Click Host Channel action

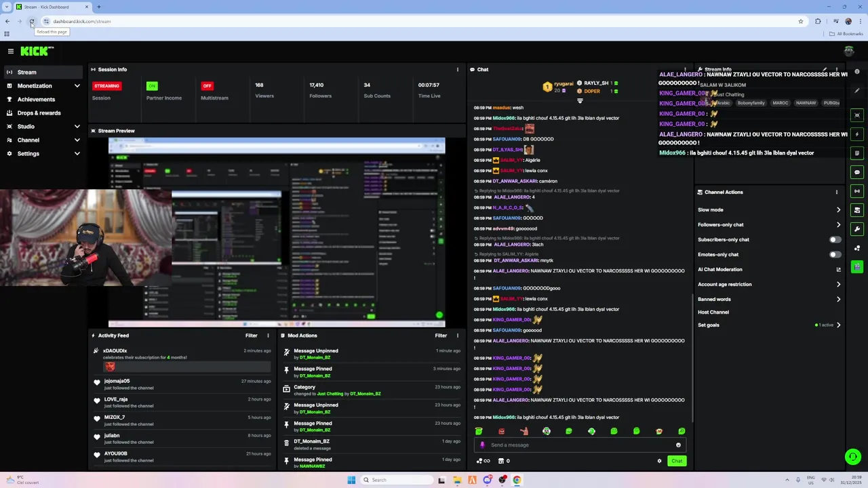pos(713,312)
